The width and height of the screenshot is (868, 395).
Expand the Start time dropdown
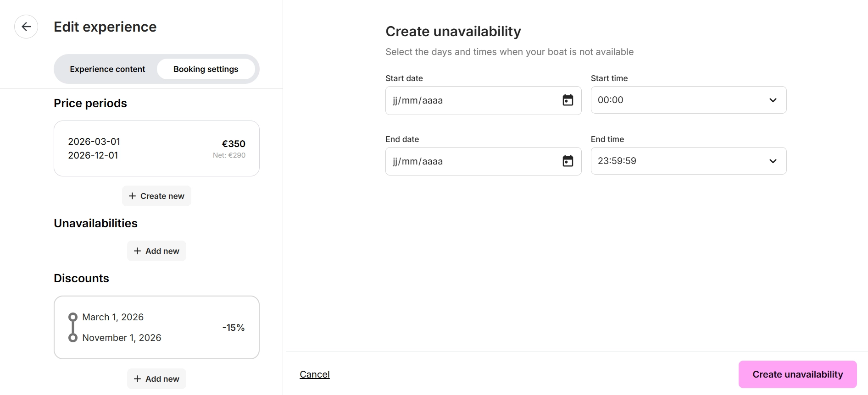(x=688, y=100)
